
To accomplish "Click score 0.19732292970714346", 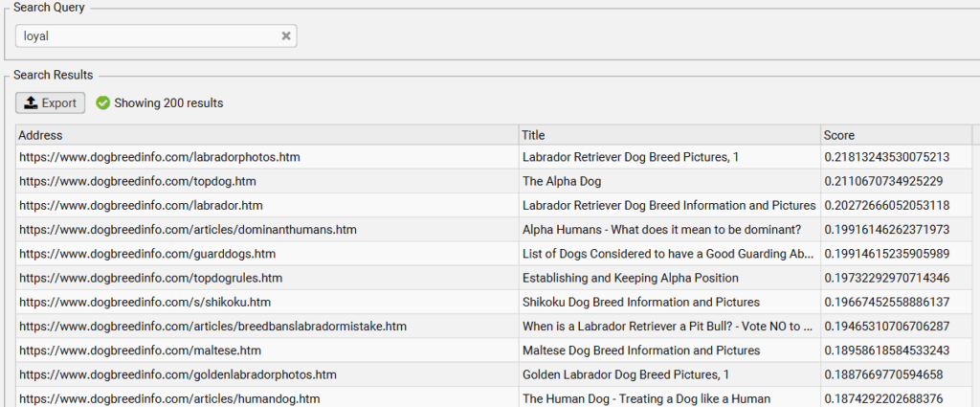I will coord(887,279).
